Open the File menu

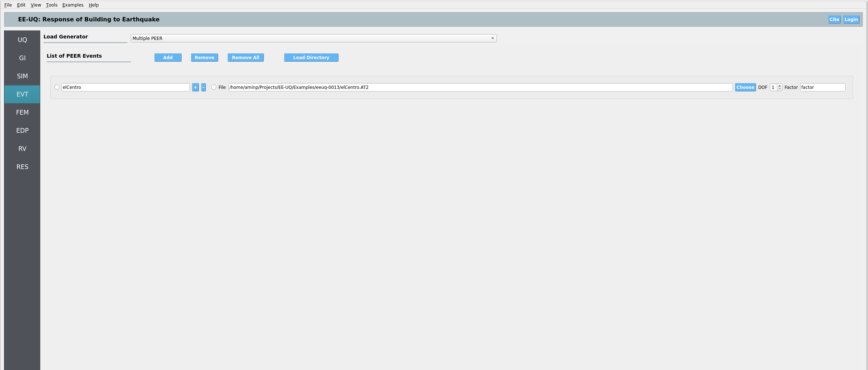point(8,5)
